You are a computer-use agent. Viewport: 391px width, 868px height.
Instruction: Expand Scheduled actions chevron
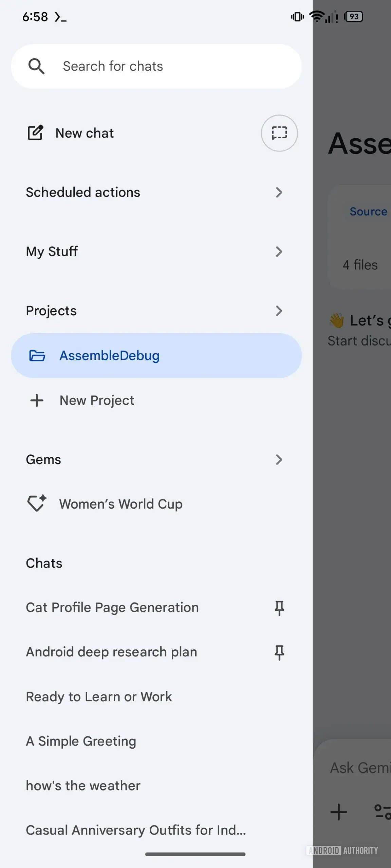279,193
